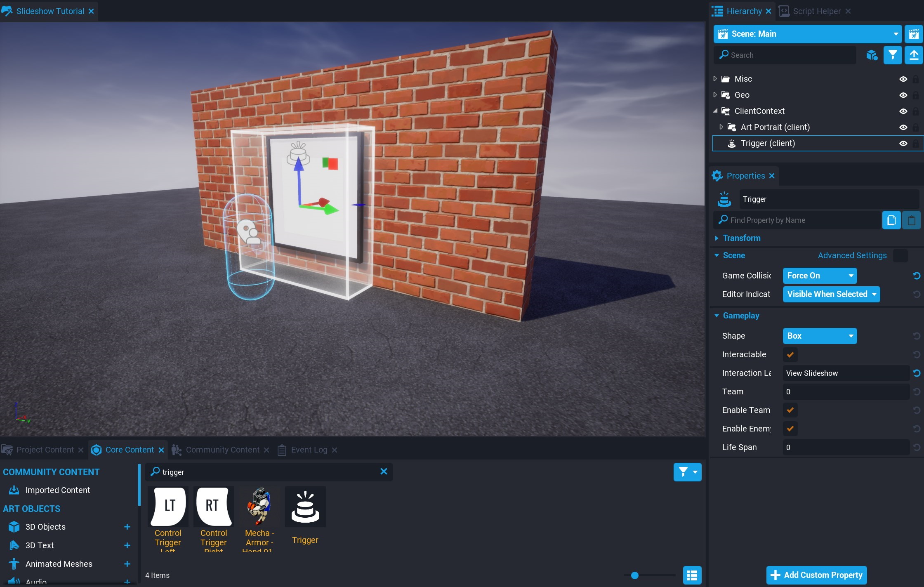Open the scene manager clapperboard icon

(913, 34)
